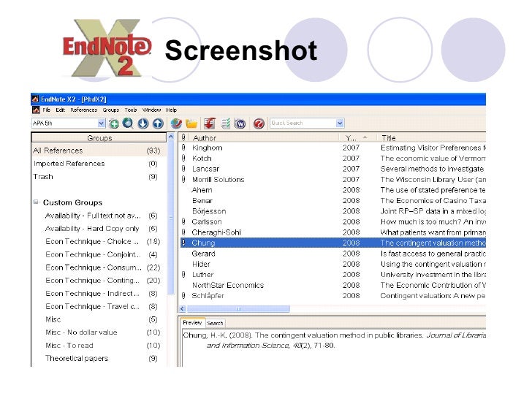Click the paperclip icon on Morrill Solutions row
Image resolution: width=532 pixels, height=399 pixels.
point(183,179)
